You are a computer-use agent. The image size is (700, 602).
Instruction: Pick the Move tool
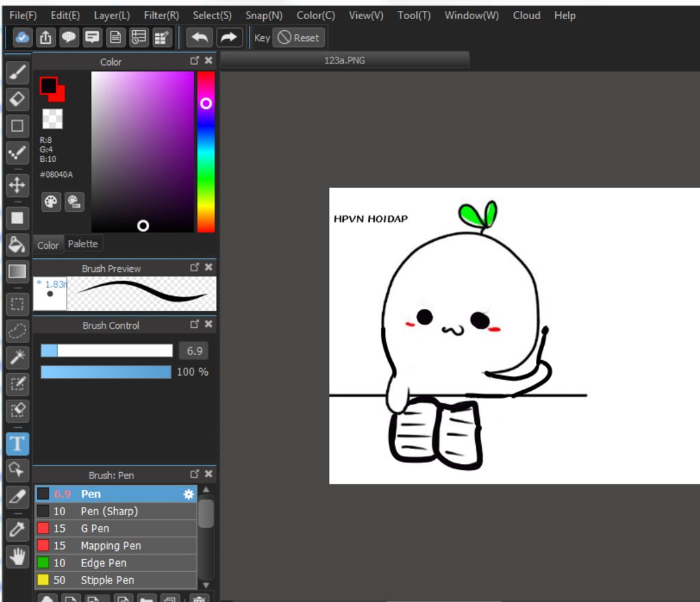pos(18,185)
